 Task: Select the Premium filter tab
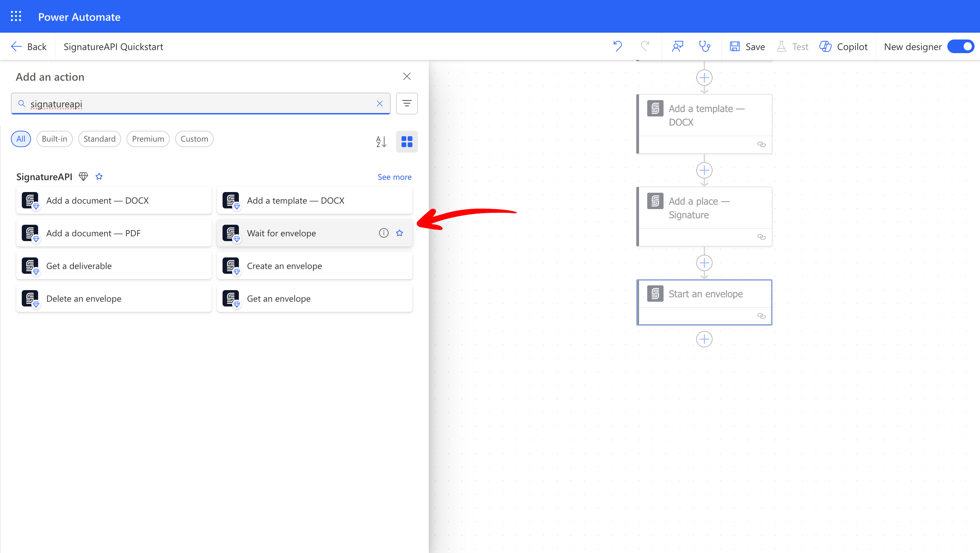pyautogui.click(x=148, y=139)
